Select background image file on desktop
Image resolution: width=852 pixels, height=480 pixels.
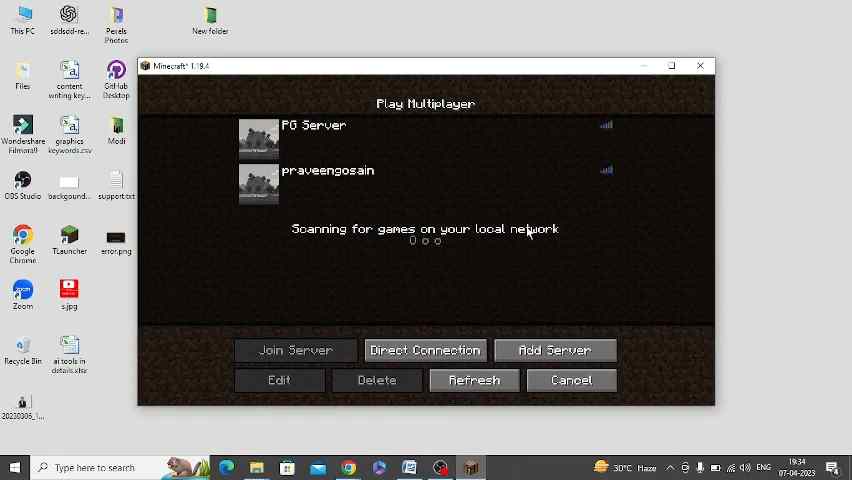pos(69,186)
